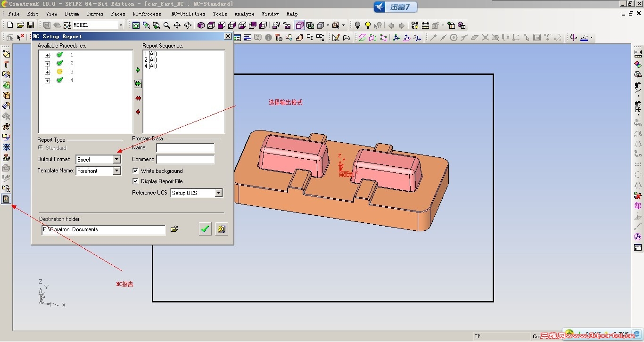Confirm the report with green checkmark button
Screen dimensions: 644x342
coord(205,229)
